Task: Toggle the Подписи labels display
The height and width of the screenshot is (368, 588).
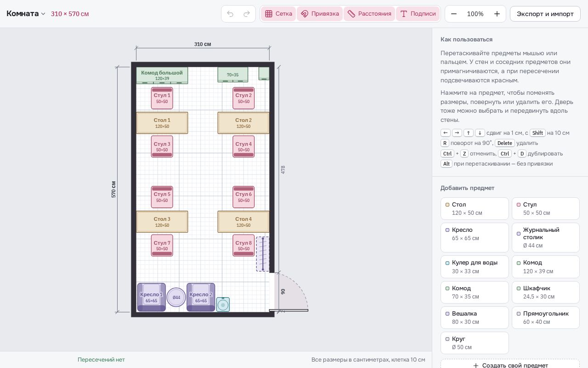Action: 418,14
